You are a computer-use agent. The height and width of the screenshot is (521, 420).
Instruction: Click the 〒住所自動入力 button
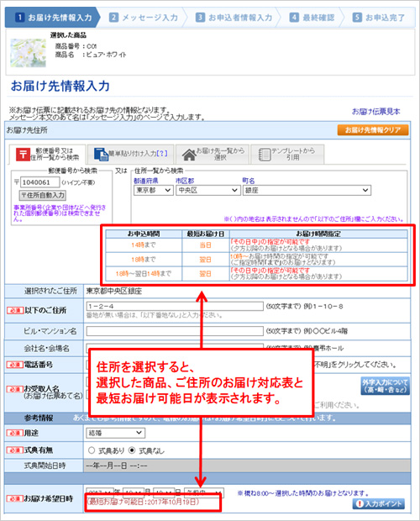(43, 195)
